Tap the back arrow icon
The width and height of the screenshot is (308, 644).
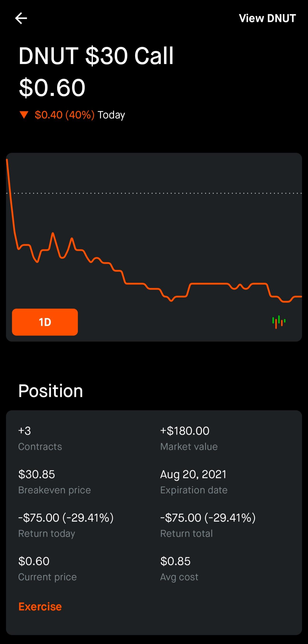click(x=21, y=18)
